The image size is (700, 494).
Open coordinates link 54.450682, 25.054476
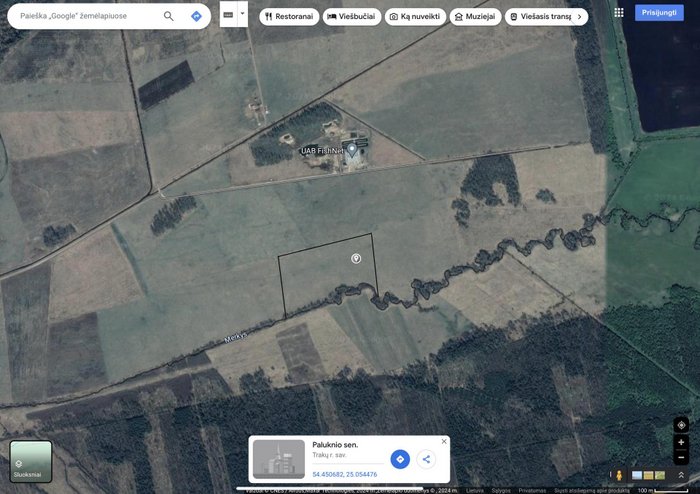tap(345, 474)
